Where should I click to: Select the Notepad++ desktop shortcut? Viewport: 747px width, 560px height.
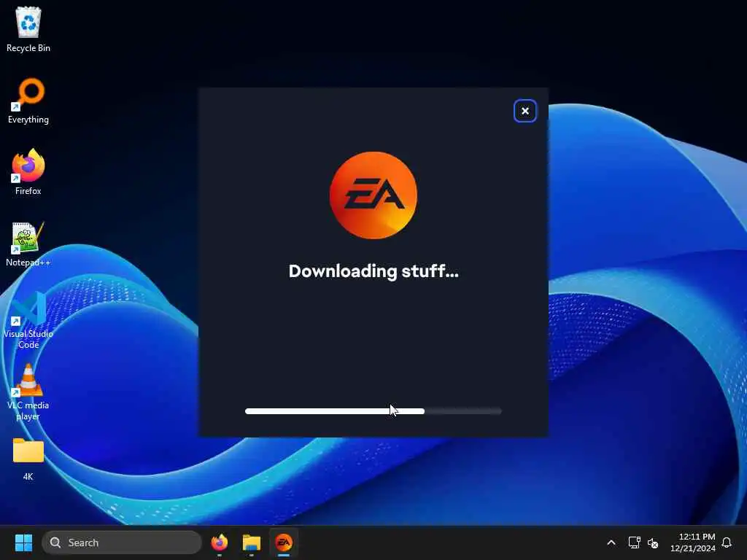(28, 244)
